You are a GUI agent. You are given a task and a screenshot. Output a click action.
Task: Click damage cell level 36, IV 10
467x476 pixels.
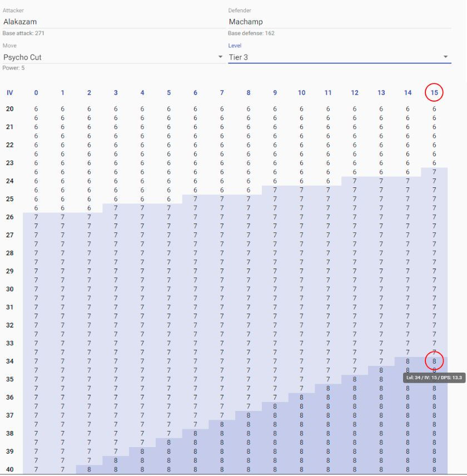click(x=302, y=398)
